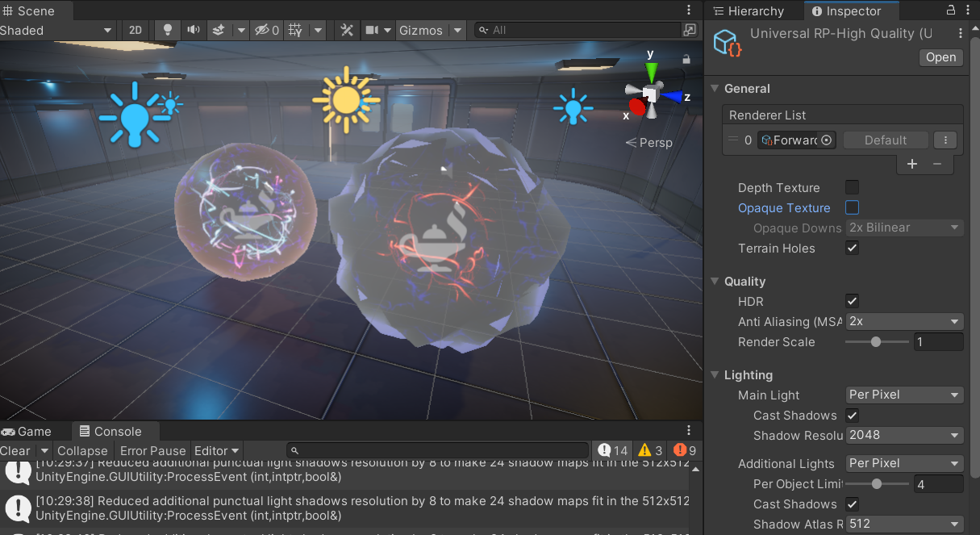The image size is (980, 535).
Task: Open Shadow Resolution 2048 dropdown
Action: click(x=904, y=435)
